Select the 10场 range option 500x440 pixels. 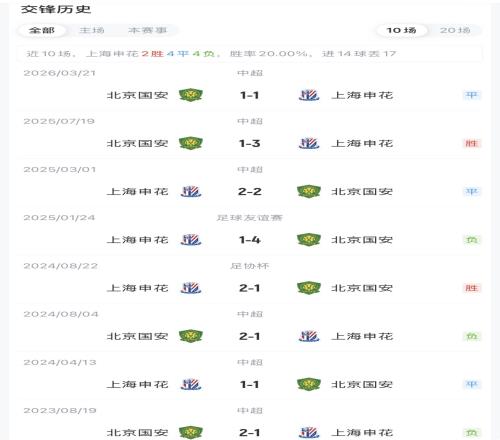pyautogui.click(x=401, y=30)
